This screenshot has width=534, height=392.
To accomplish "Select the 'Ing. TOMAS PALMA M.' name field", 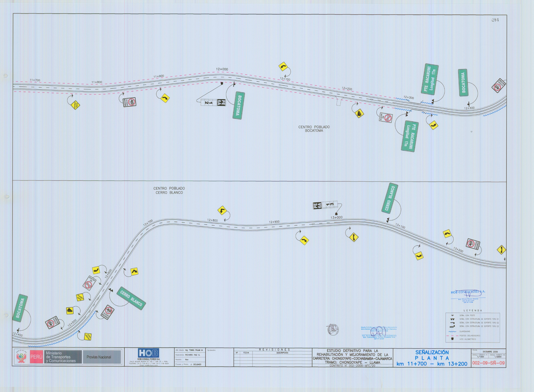I will 194,350.
